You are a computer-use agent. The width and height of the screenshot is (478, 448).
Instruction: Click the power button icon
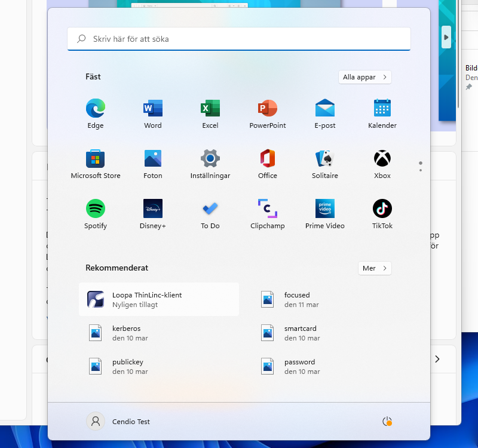[x=387, y=422]
